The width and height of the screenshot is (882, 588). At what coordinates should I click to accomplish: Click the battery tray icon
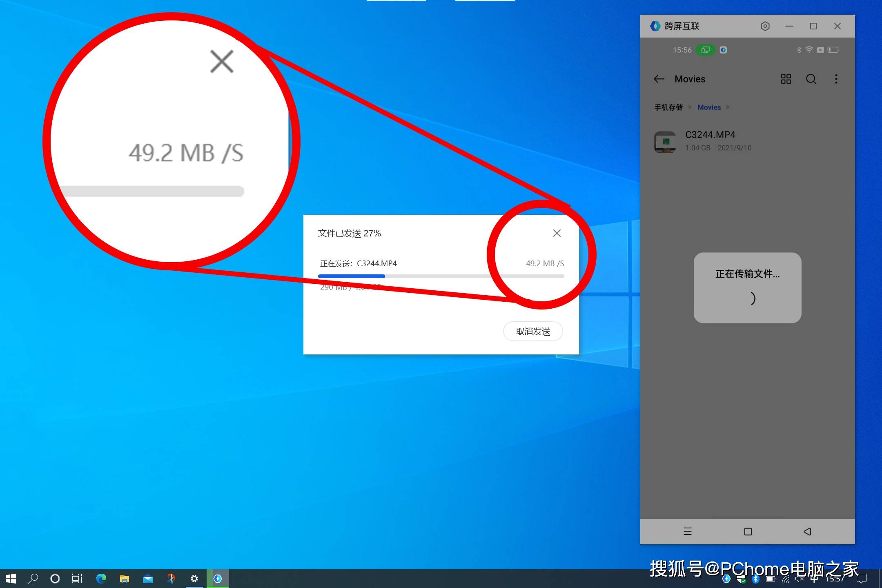point(771,579)
